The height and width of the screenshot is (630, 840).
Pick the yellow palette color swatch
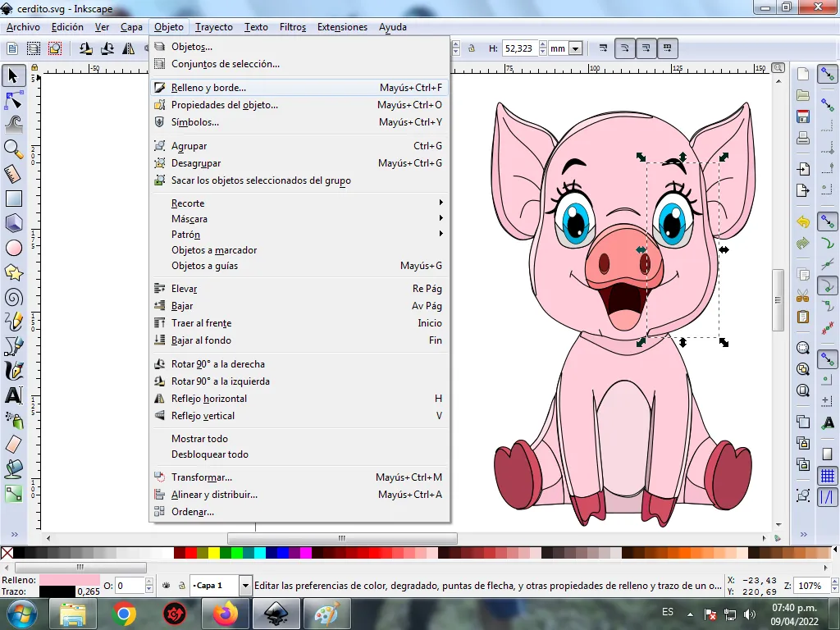tap(214, 553)
